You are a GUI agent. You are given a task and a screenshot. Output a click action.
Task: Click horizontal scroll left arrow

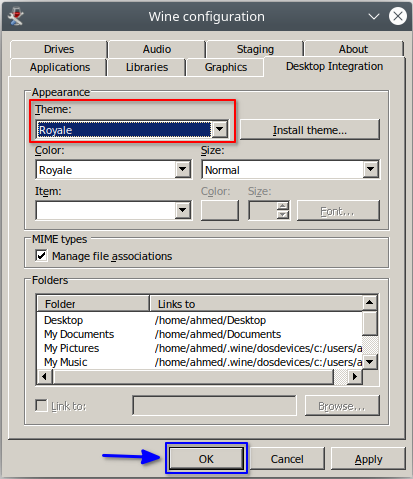tap(44, 377)
